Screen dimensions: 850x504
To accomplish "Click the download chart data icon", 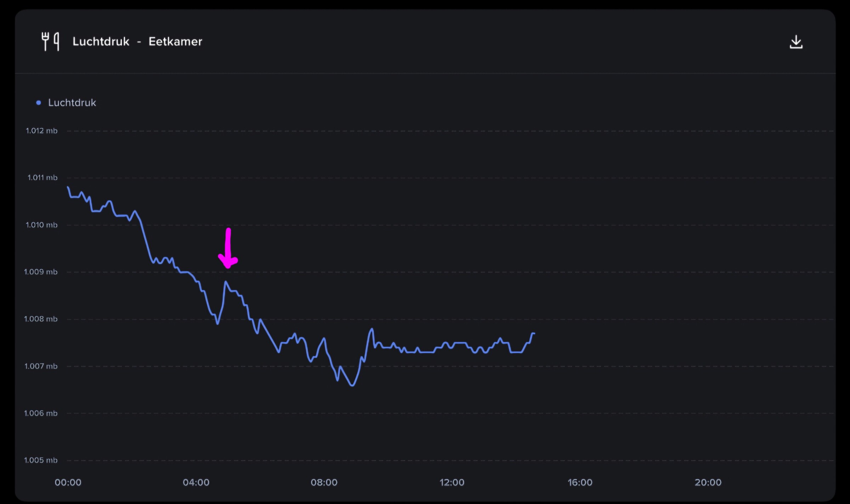I will pyautogui.click(x=796, y=42).
